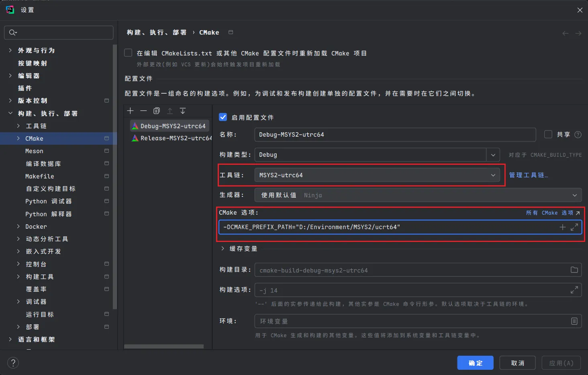Open the 工具链 MSYS2-utrc64 dropdown
The image size is (588, 375).
(x=377, y=175)
